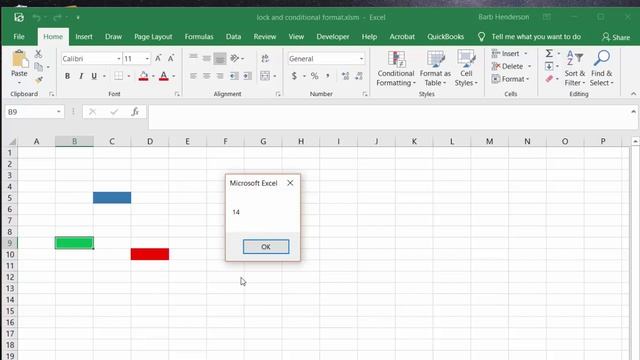The width and height of the screenshot is (640, 360).
Task: Click Increase Decimal icon
Action: (x=345, y=76)
